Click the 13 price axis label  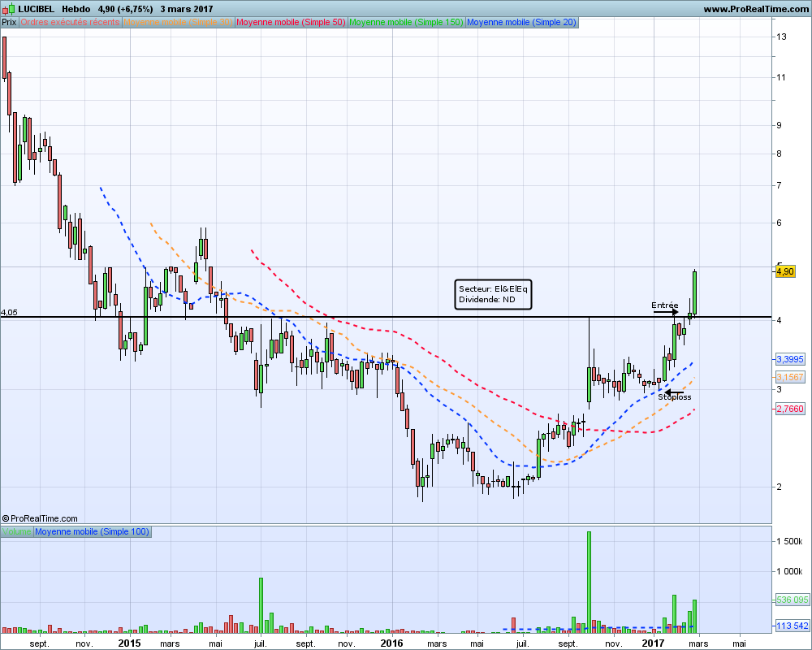click(781, 37)
